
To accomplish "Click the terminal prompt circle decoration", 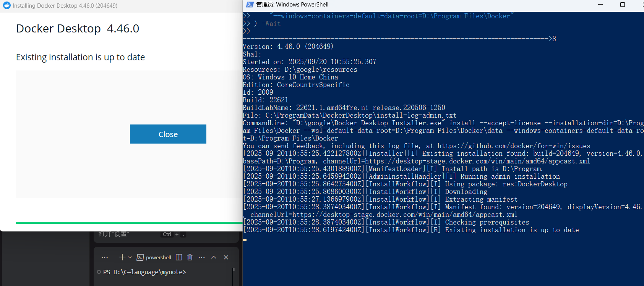I will [x=99, y=272].
